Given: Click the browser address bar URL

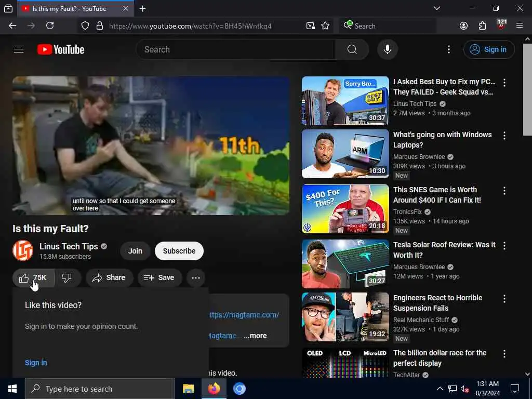Looking at the screenshot, I should (x=190, y=26).
